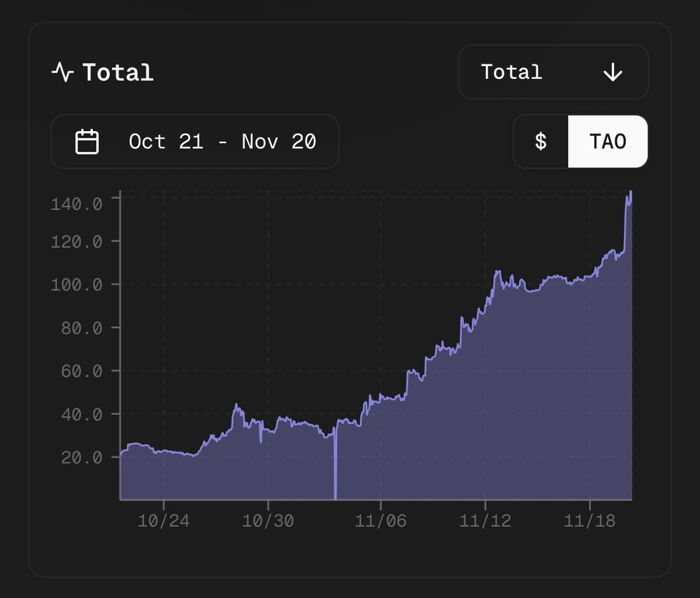Switch currency display to dollars
The width and height of the screenshot is (700, 598).
(x=541, y=142)
